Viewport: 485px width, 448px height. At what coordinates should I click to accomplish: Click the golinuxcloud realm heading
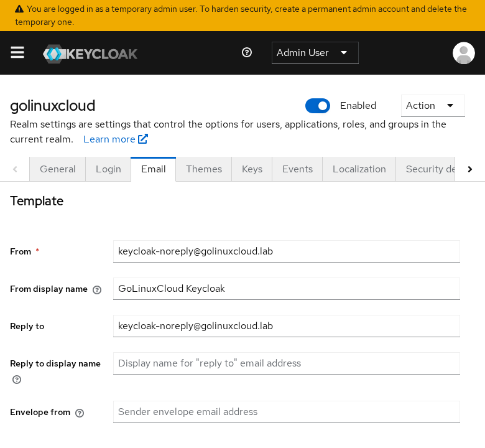tap(53, 106)
